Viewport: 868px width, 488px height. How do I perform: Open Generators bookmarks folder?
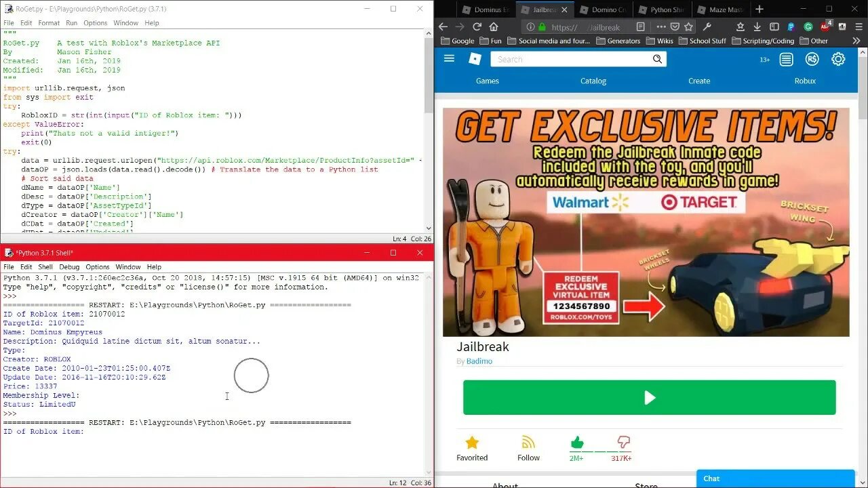click(618, 41)
